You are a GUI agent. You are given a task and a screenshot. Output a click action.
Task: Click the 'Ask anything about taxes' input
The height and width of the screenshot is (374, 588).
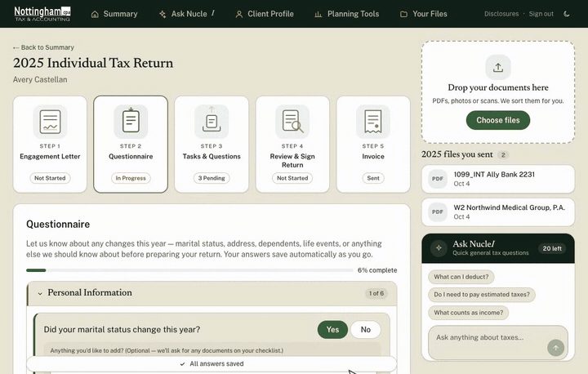[498, 342]
